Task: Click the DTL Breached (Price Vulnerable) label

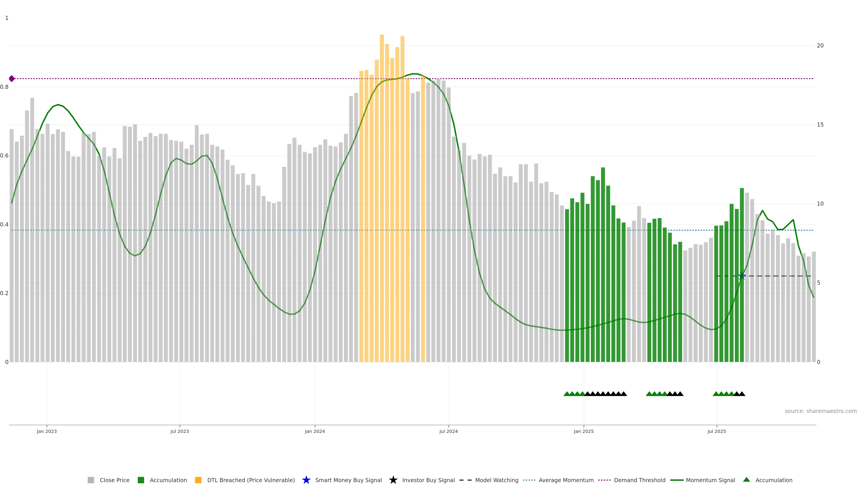Action: tap(251, 480)
